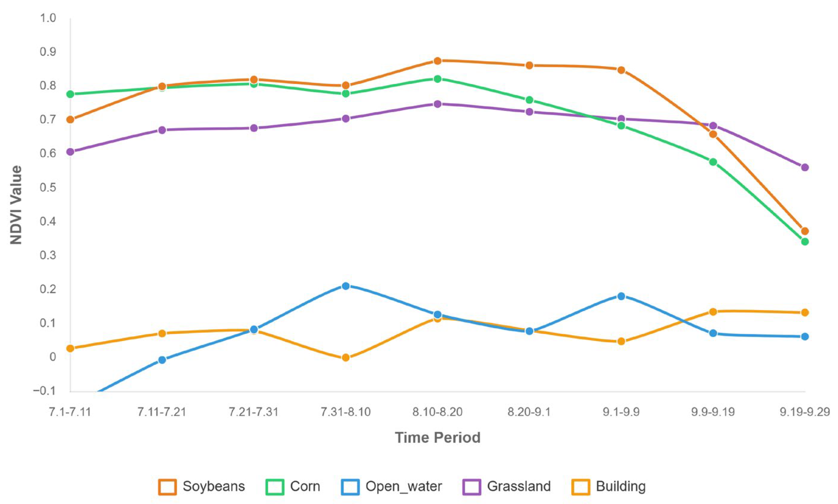Toggle the Soybeans series text label
Screen dimensions: 838x504
pyautogui.click(x=214, y=487)
